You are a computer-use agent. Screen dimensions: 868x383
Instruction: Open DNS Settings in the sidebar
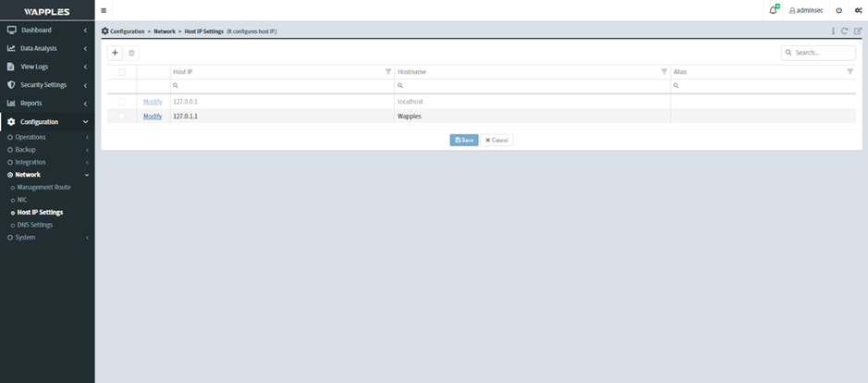pos(35,225)
